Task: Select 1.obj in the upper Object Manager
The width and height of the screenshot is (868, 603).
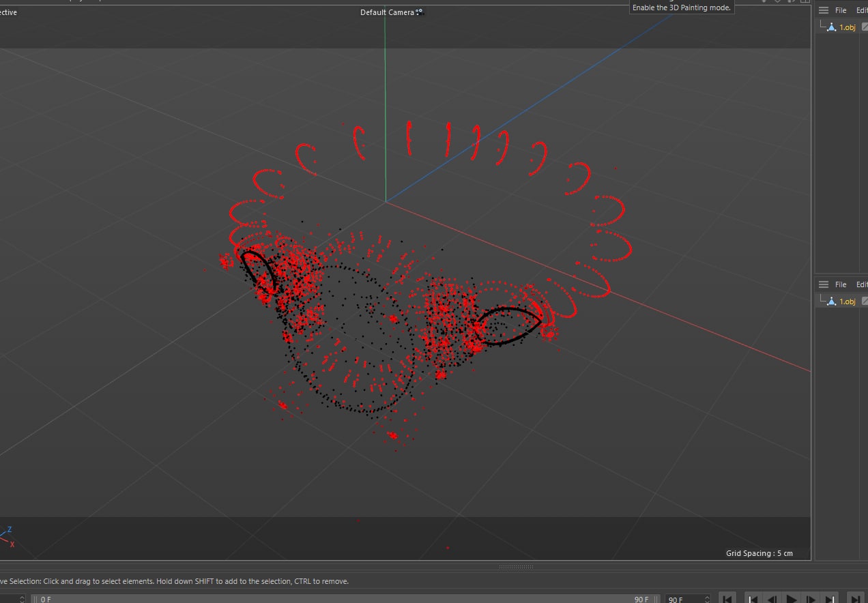Action: (847, 27)
